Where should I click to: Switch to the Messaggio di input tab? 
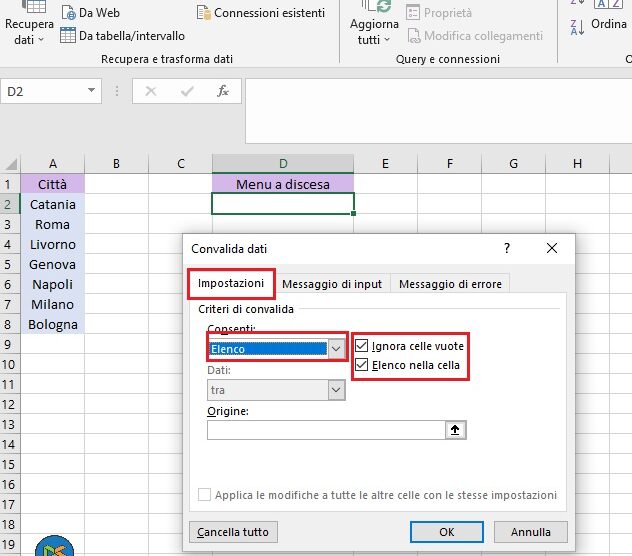click(331, 284)
